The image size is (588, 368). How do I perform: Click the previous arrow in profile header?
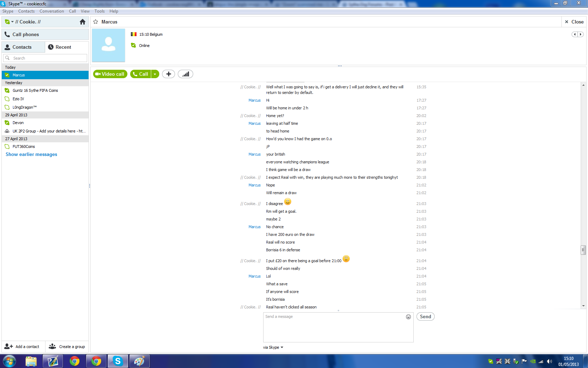click(x=575, y=34)
